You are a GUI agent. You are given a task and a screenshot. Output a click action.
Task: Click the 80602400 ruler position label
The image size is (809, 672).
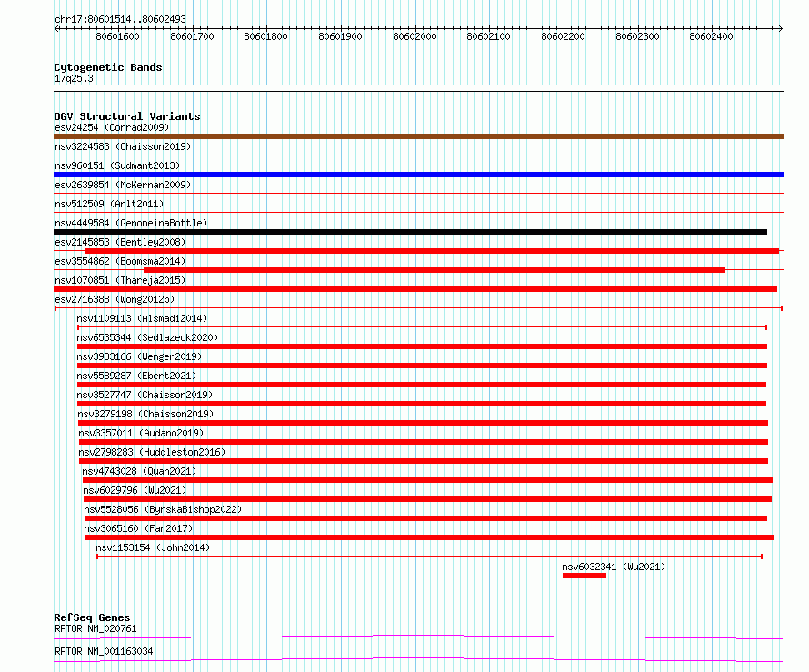click(711, 36)
